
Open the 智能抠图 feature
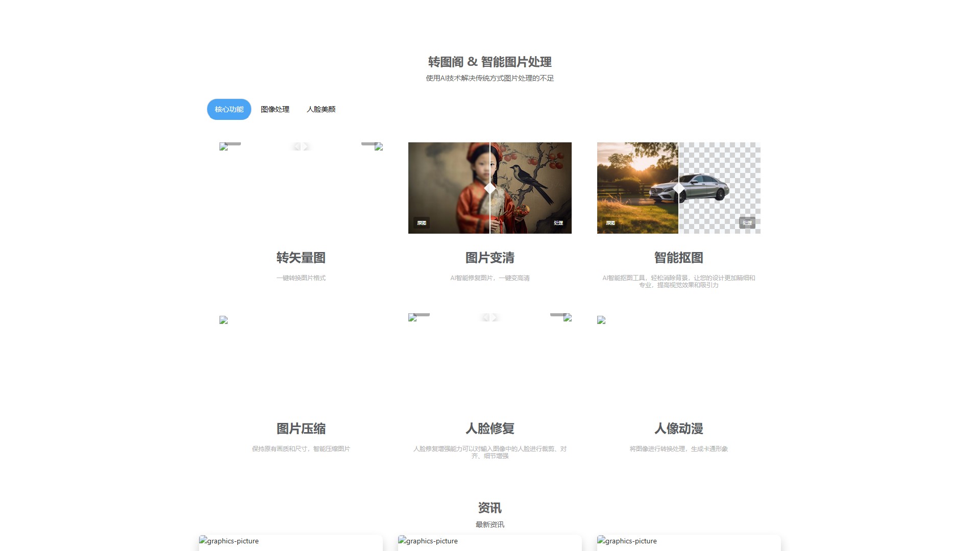pyautogui.click(x=678, y=258)
